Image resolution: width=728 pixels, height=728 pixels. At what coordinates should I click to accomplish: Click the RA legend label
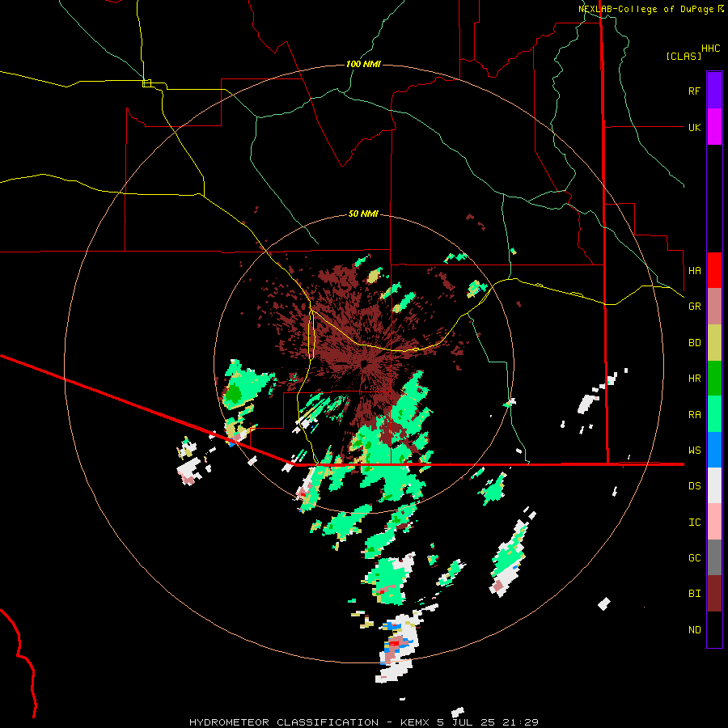tap(694, 414)
